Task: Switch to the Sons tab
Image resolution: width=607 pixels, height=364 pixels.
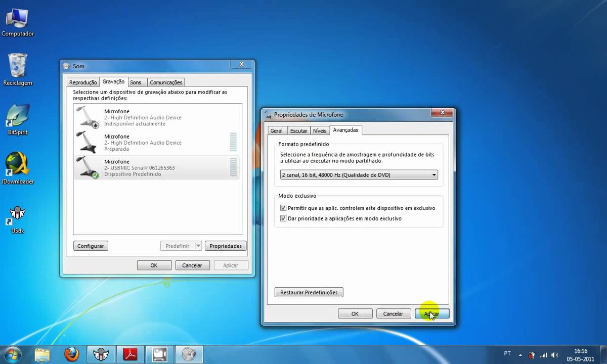Action: [x=136, y=82]
